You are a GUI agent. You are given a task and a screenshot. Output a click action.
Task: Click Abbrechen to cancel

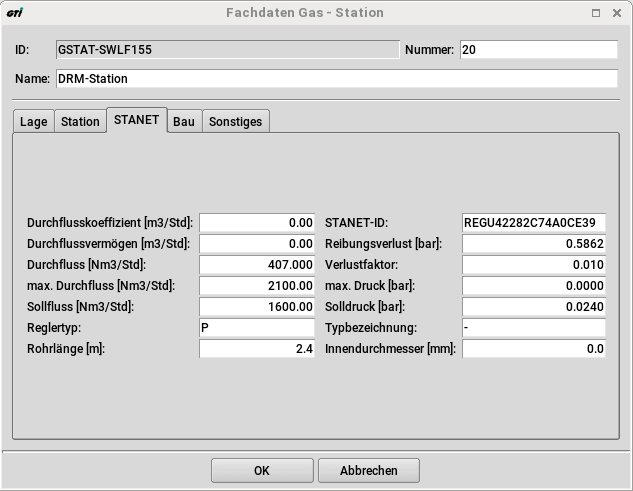[x=369, y=470]
